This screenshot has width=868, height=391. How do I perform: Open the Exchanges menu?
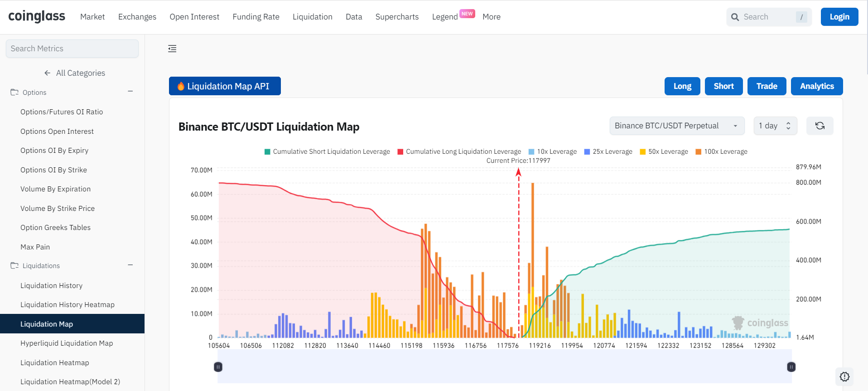pos(137,17)
